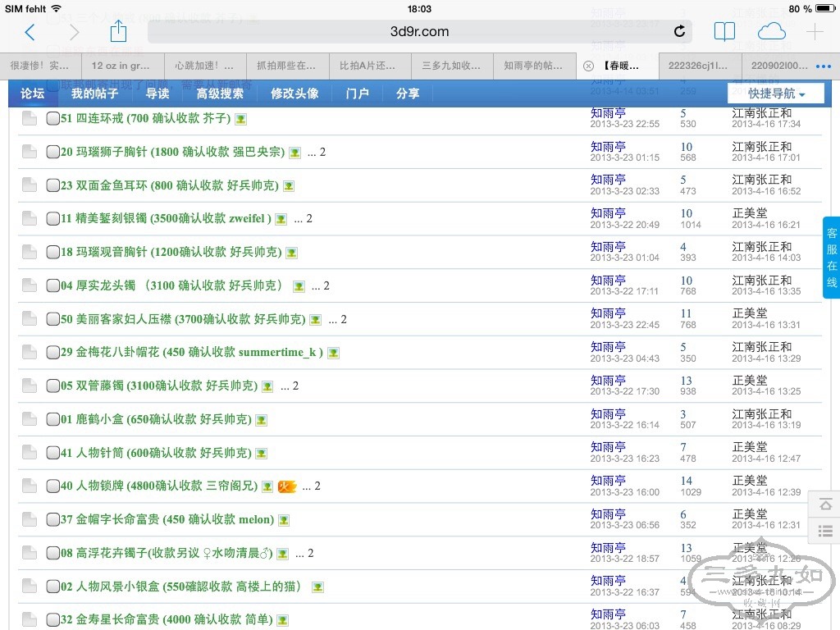Select checkbox for 金帽字长命富贵 thread
Image resolution: width=840 pixels, height=630 pixels.
[x=52, y=519]
